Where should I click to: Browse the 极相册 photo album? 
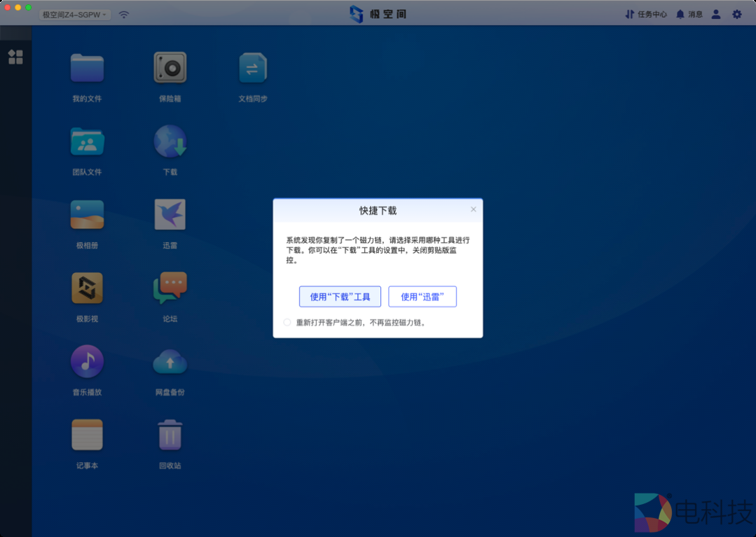tap(87, 214)
